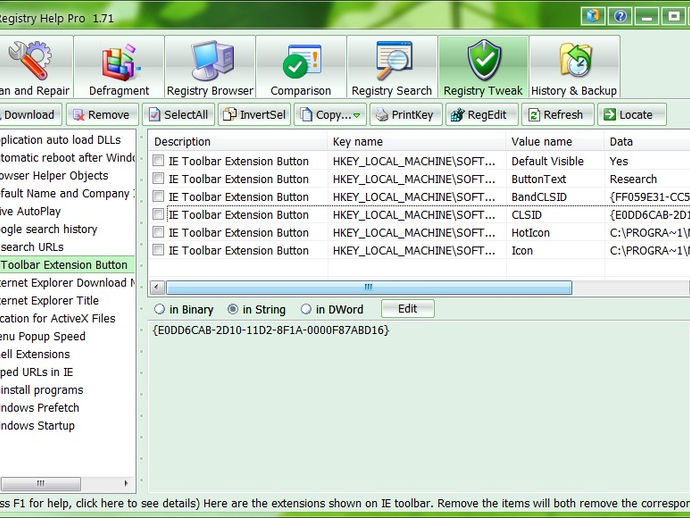The width and height of the screenshot is (690, 518).
Task: Click the left list scrollbar's right arrow
Action: coord(126,483)
